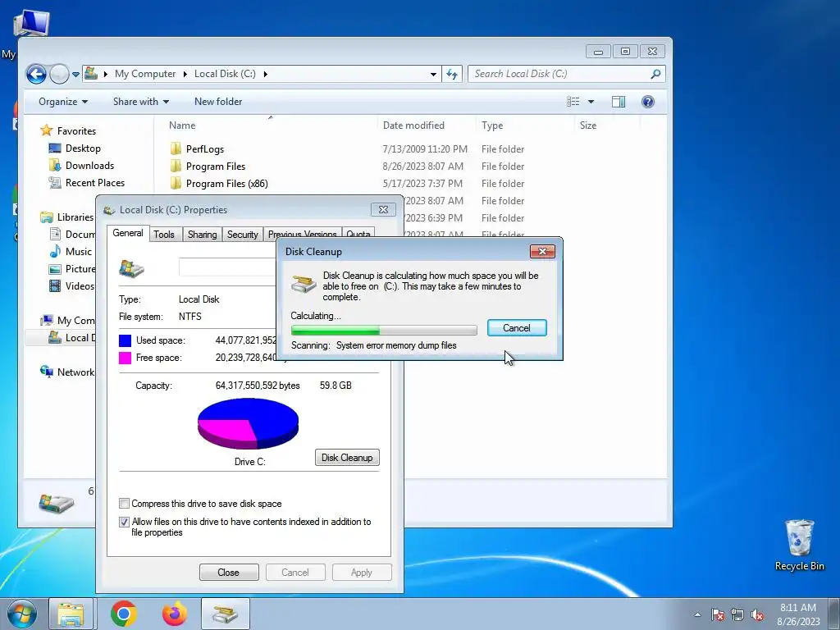
Task: Click the Refresh button beside address bar
Action: [452, 74]
